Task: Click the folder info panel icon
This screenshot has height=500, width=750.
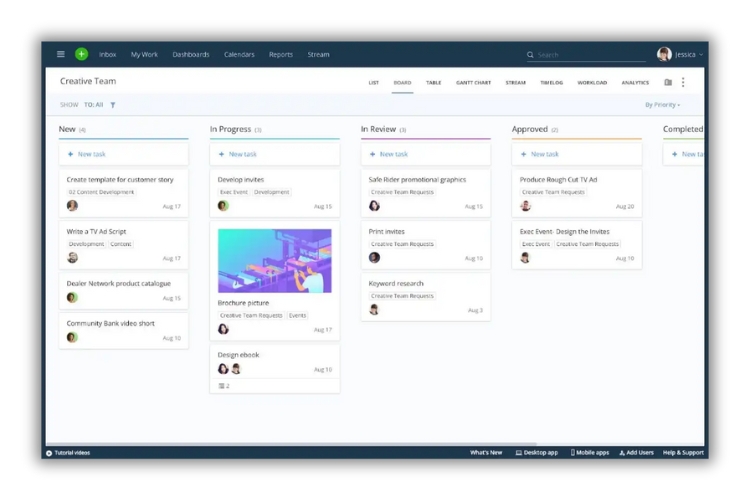Action: click(x=668, y=83)
